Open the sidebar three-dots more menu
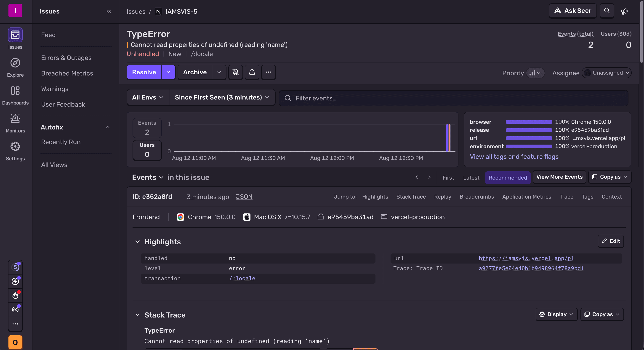Screen dimensions: 644x350 coord(15,324)
